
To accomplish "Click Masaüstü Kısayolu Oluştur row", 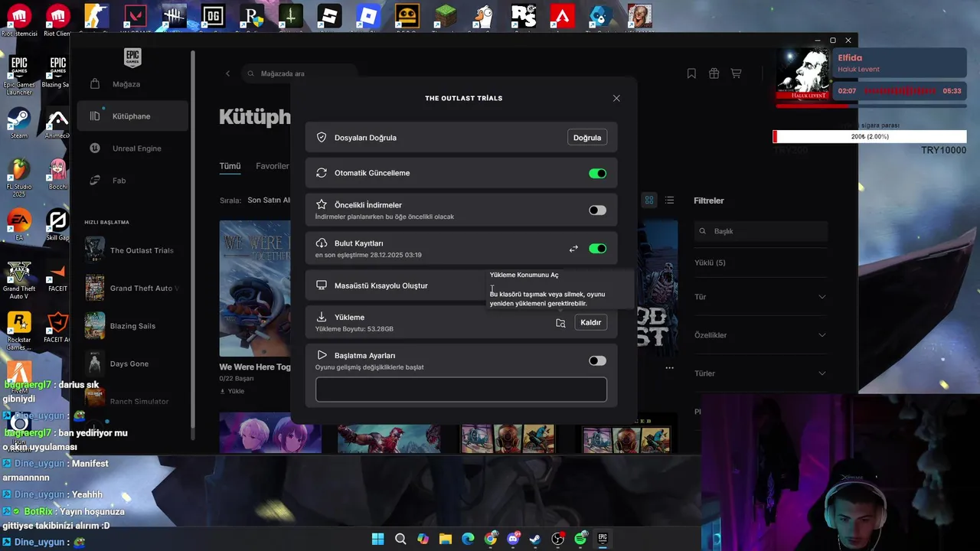I will [461, 285].
